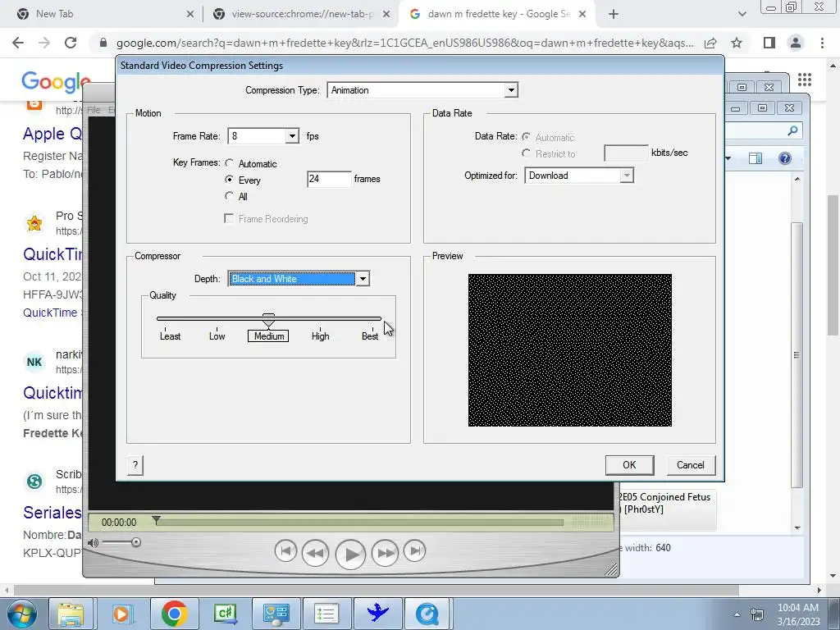Open the C# application taskbar icon
This screenshot has height=630, width=840.
pyautogui.click(x=225, y=614)
